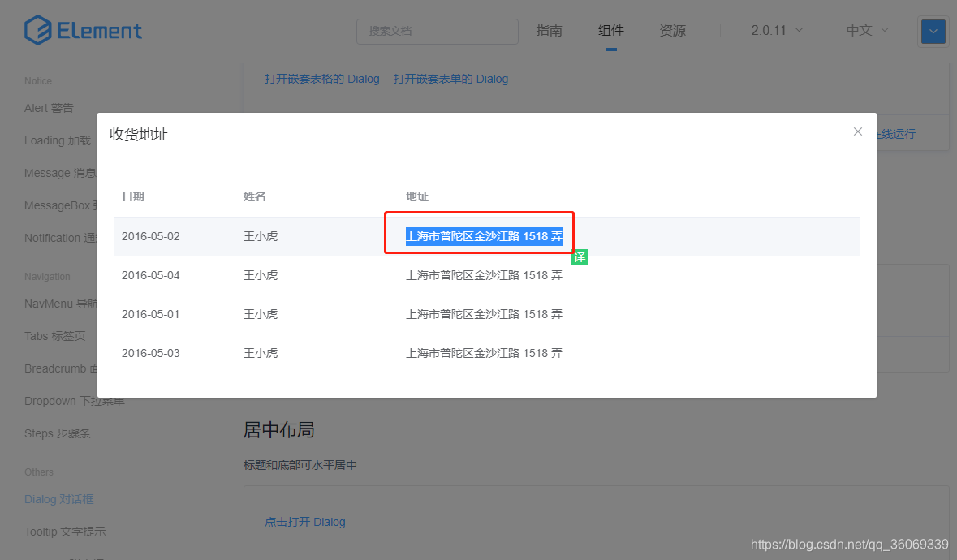957x560 pixels.
Task: Click the 搜索文档 search input field
Action: pos(437,31)
